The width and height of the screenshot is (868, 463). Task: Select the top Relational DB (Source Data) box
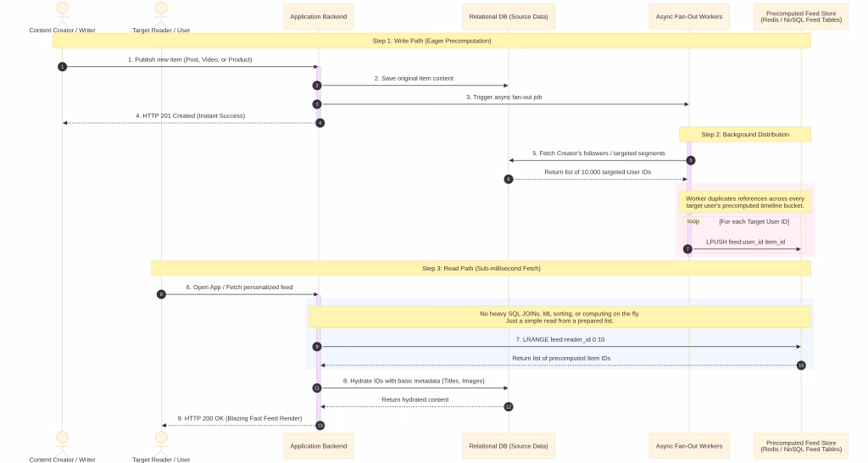509,17
